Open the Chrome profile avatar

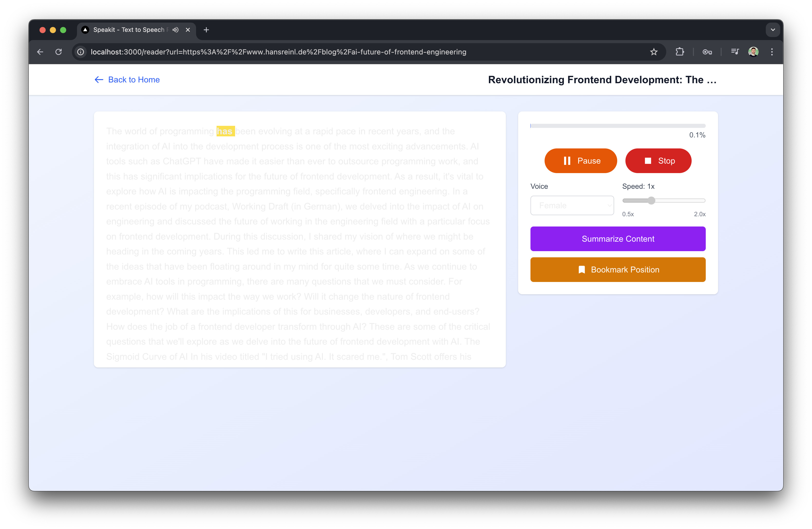753,52
